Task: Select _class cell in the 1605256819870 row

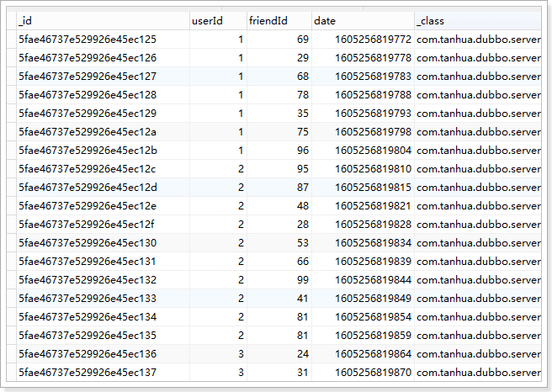Action: 477,373
